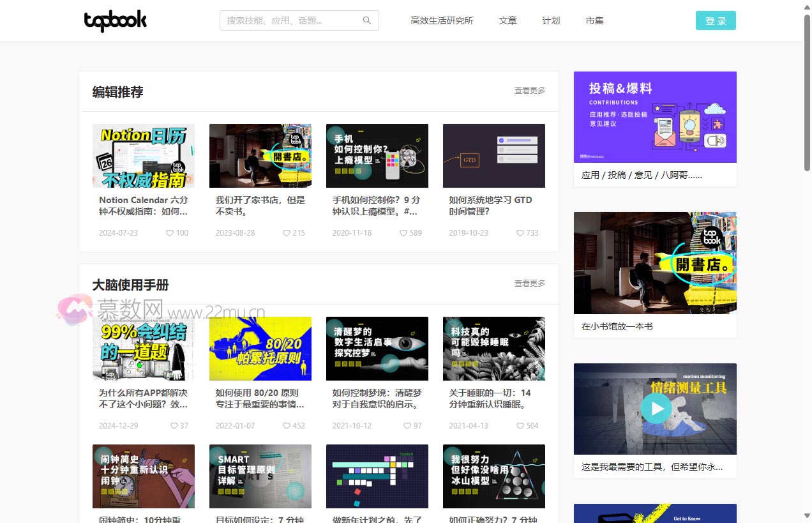This screenshot has width=812, height=523.
Task: Click 查看更多 for 大脑使用手册
Action: coord(529,283)
